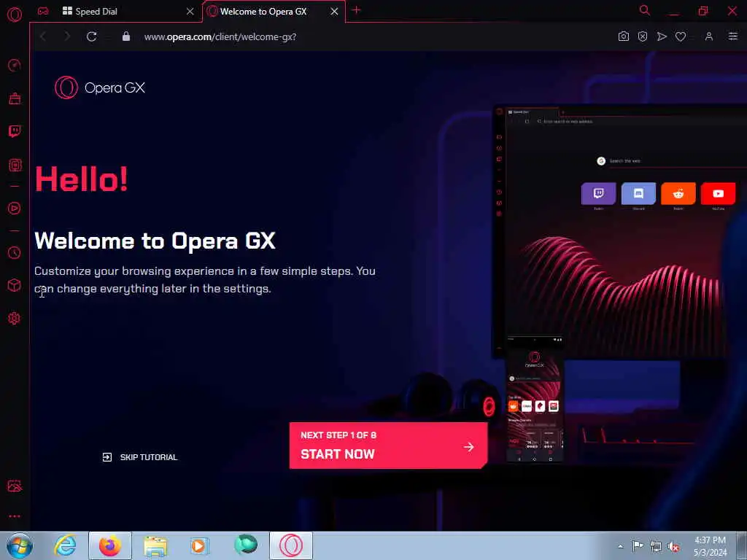Image resolution: width=747 pixels, height=560 pixels.
Task: Open GX Corner gamepad icon
Action: pos(43,11)
